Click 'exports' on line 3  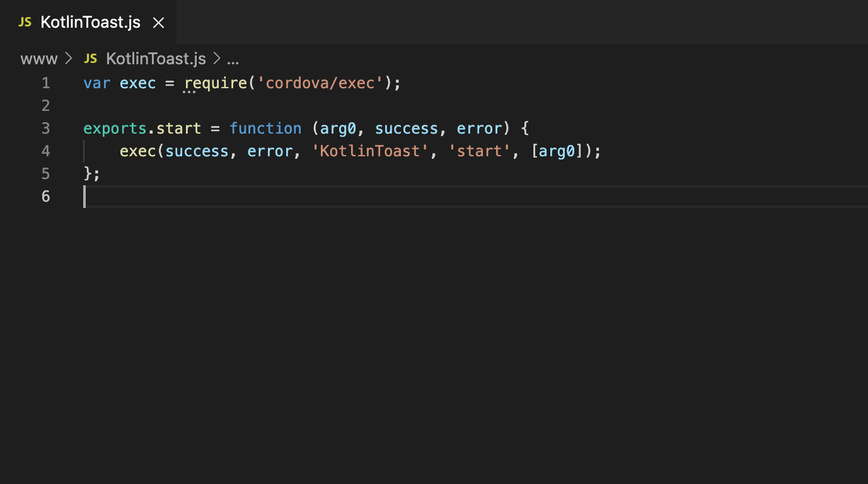[x=115, y=129]
